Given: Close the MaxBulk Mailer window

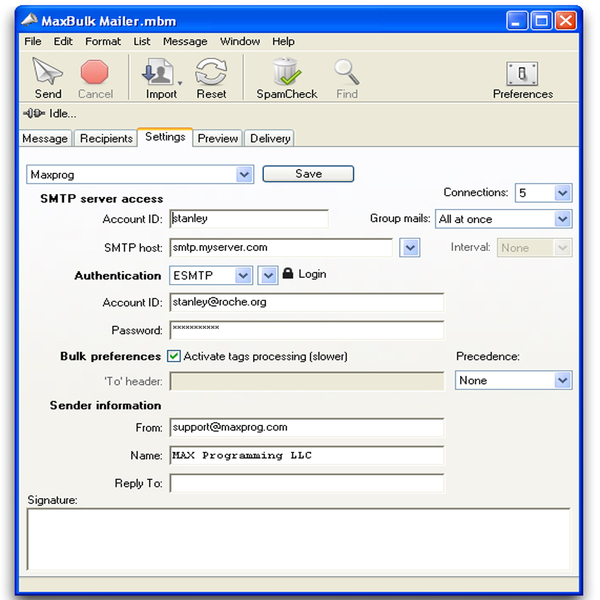Looking at the screenshot, I should pyautogui.click(x=566, y=21).
